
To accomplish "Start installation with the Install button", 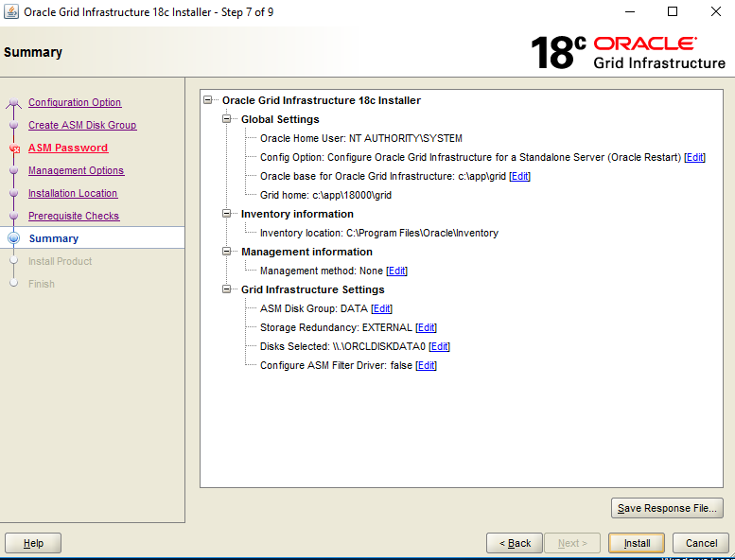I will 637,543.
